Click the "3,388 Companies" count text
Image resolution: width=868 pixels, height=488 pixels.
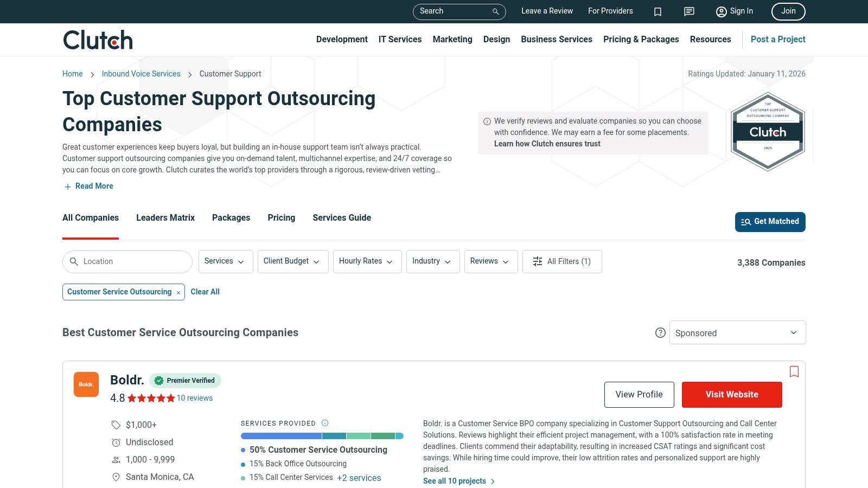point(771,262)
